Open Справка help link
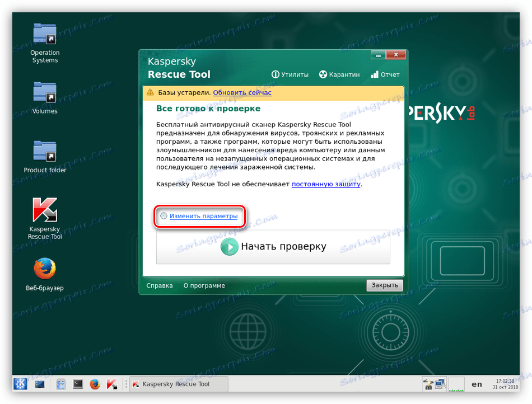532x404 pixels. [x=160, y=286]
